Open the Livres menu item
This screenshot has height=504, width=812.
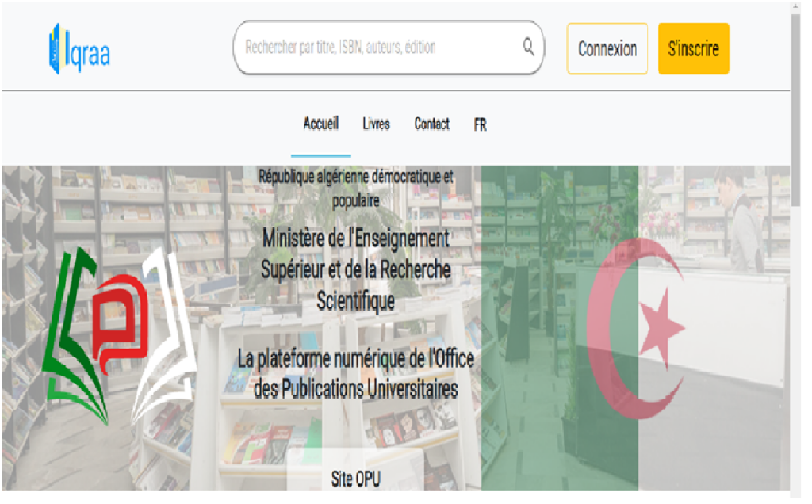[x=377, y=124]
